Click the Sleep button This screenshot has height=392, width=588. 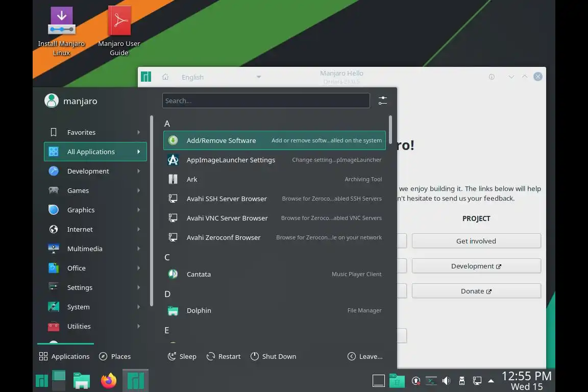(182, 356)
